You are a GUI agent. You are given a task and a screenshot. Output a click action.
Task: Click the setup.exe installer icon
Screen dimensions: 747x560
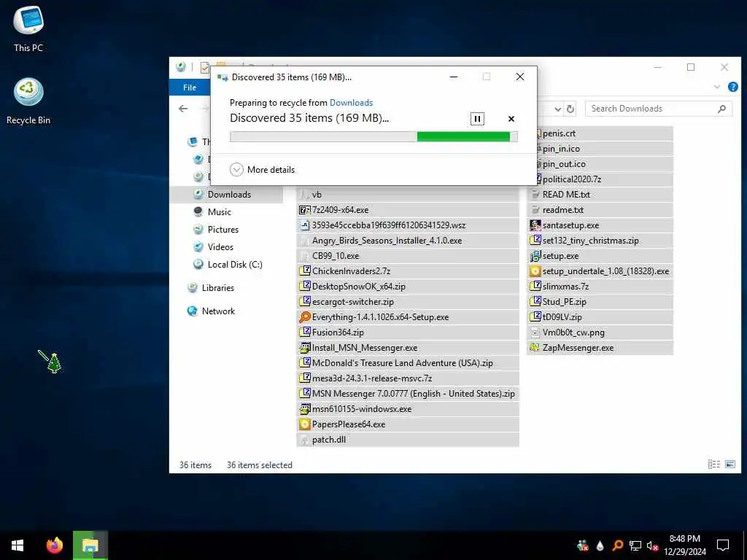click(535, 256)
